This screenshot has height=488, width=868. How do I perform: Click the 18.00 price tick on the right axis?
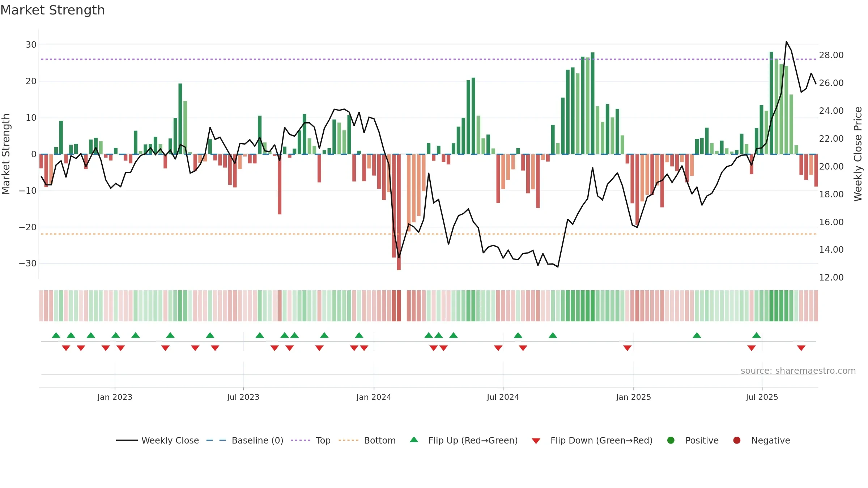click(831, 194)
